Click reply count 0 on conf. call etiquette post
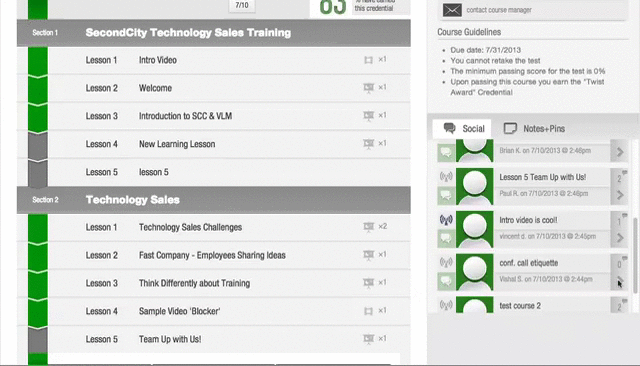Image resolution: width=640 pixels, height=366 pixels. tap(620, 264)
